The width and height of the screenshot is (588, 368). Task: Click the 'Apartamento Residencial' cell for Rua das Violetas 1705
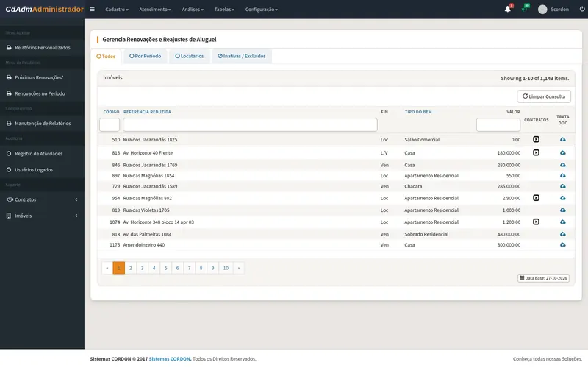[431, 210]
